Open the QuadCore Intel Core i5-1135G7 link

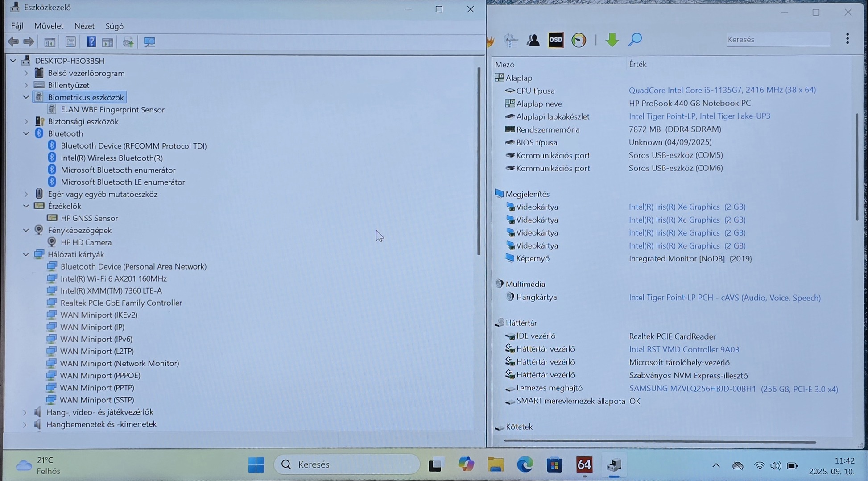point(722,90)
